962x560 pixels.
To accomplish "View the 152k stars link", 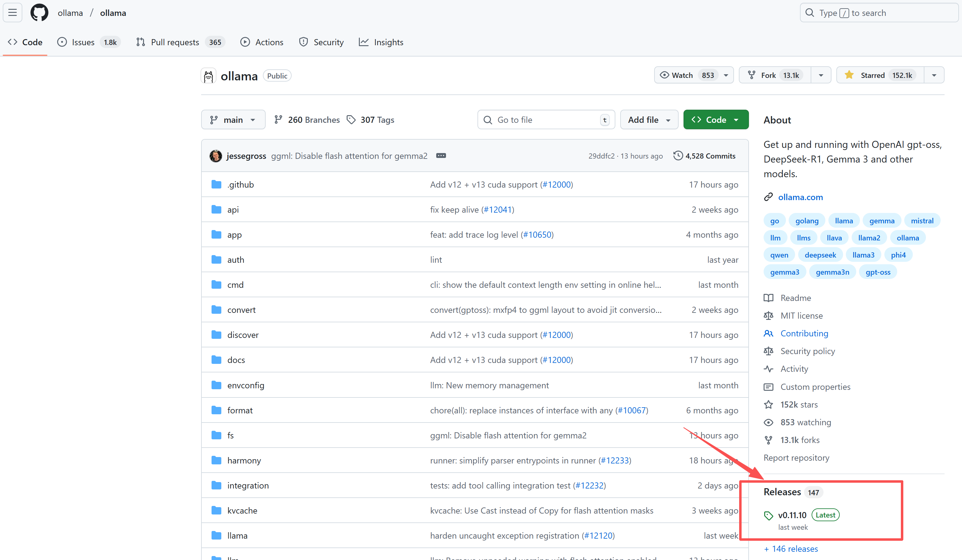I will (799, 404).
